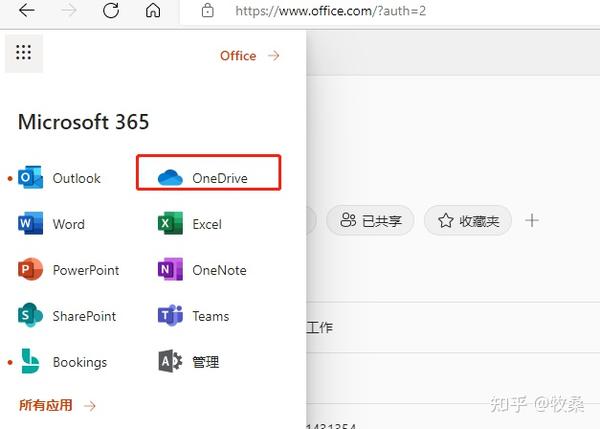600x429 pixels.
Task: Open the 管理 admin app
Action: (x=189, y=362)
